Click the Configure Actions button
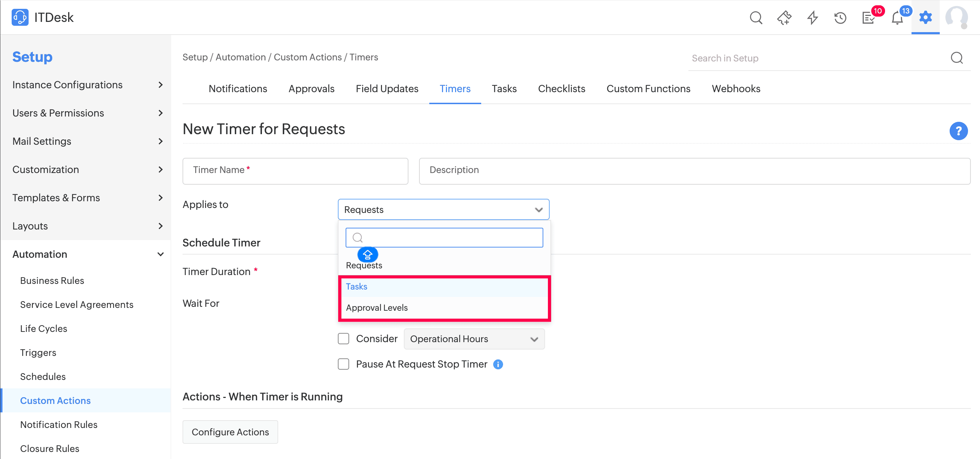Viewport: 980px width, 459px height. pos(230,431)
